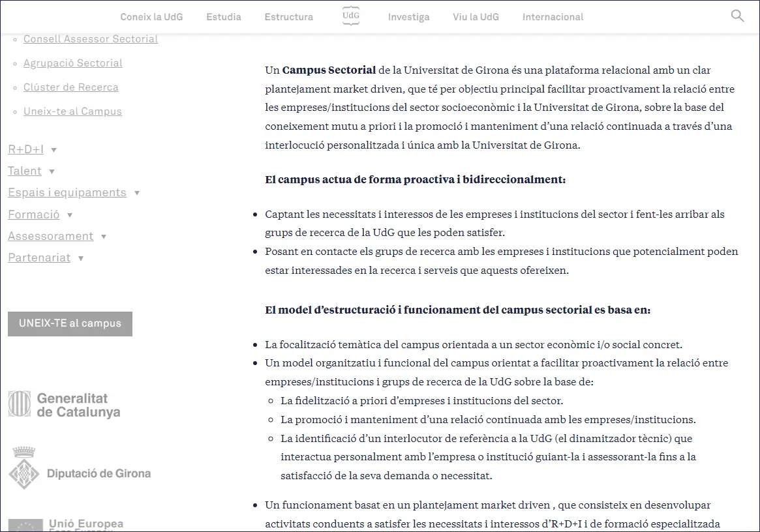Open Consell Assessor Sectorial link
Image resolution: width=760 pixels, height=532 pixels.
91,39
